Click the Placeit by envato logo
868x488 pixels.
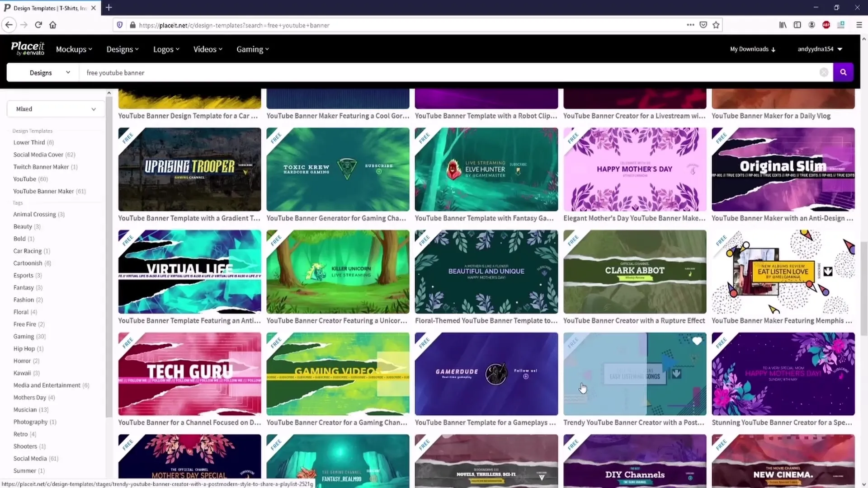(28, 49)
